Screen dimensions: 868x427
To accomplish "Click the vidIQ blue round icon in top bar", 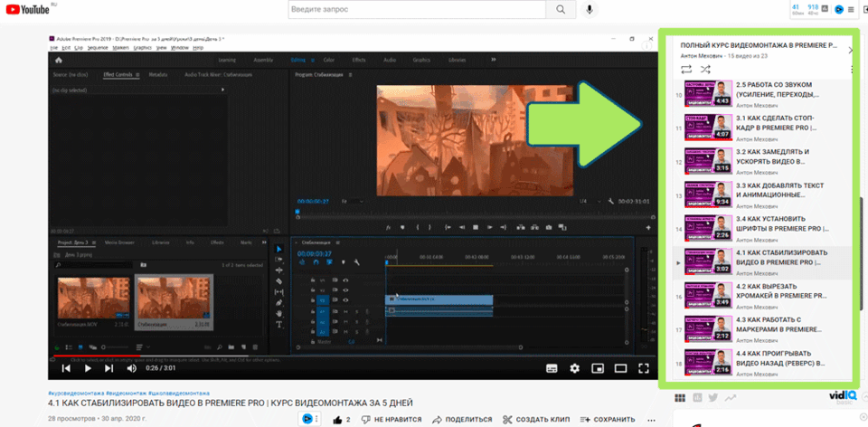I will click(x=839, y=9).
